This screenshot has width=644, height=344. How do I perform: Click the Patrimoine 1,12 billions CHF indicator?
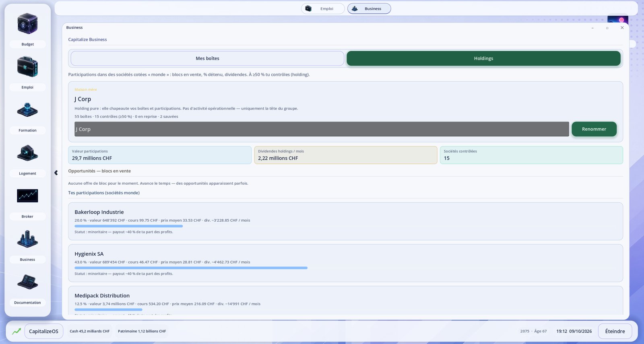tap(142, 331)
